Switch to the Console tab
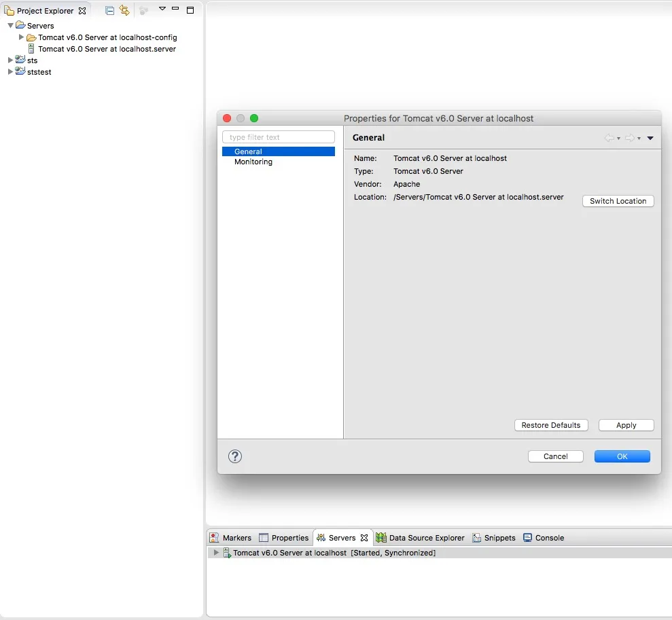The image size is (672, 620). pos(544,538)
